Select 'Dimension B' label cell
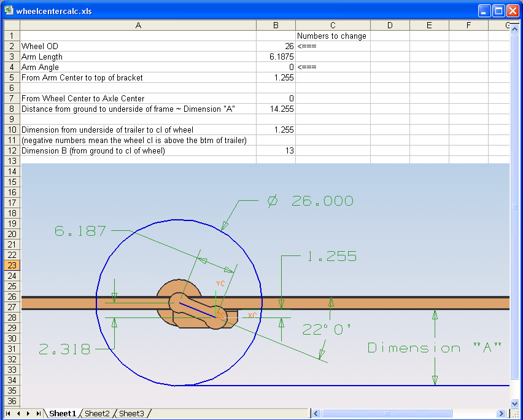 click(x=138, y=150)
